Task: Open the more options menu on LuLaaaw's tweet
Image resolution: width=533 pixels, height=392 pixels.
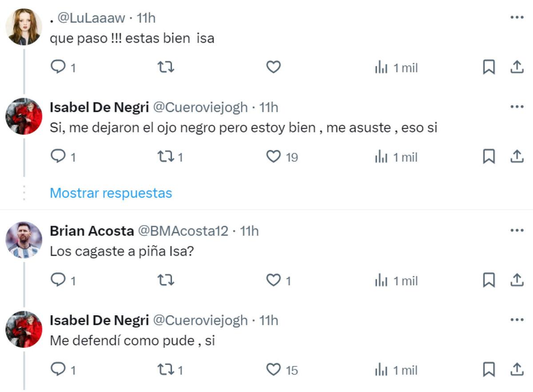Action: tap(517, 17)
